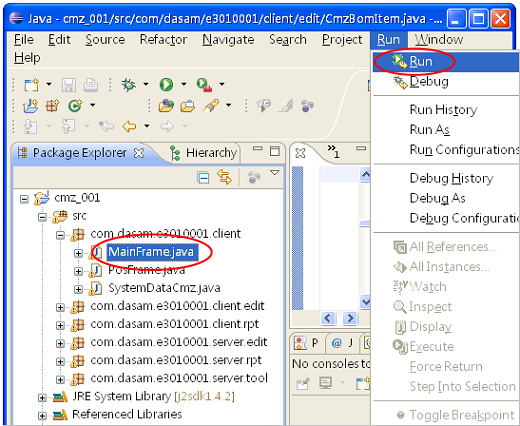Image resolution: width=520 pixels, height=426 pixels.
Task: Open the Project menu
Action: [342, 40]
